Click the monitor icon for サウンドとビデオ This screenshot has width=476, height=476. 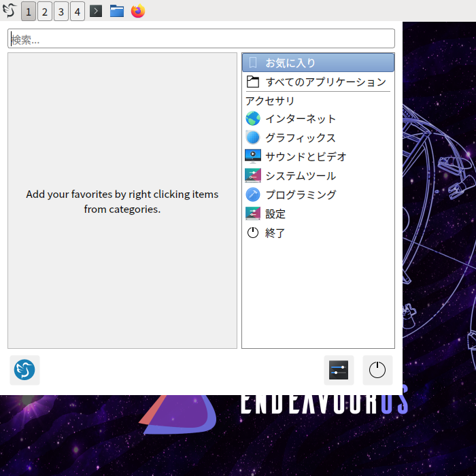[253, 156]
